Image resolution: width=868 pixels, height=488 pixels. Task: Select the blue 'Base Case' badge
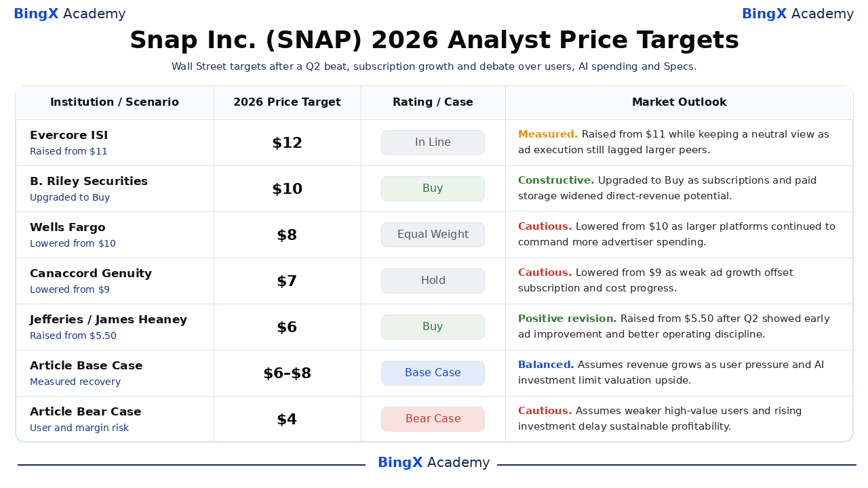coord(433,373)
